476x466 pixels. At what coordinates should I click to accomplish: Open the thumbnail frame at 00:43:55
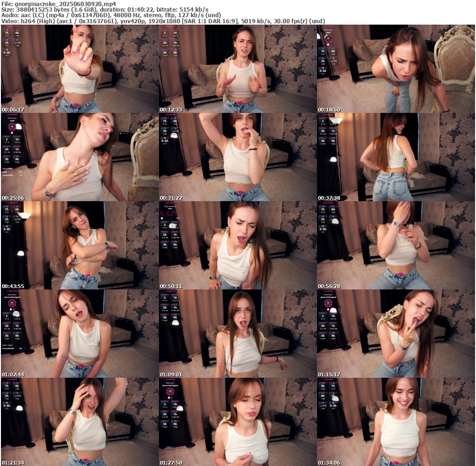coord(79,245)
